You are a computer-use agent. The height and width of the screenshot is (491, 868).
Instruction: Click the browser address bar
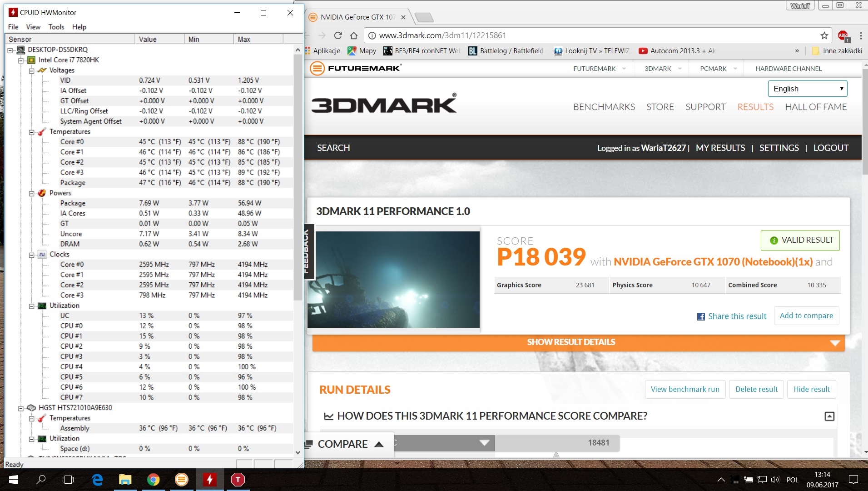pos(597,35)
